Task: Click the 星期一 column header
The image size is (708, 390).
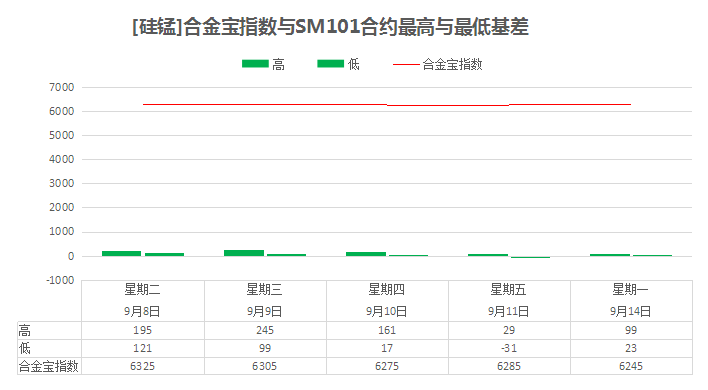Action: click(630, 290)
